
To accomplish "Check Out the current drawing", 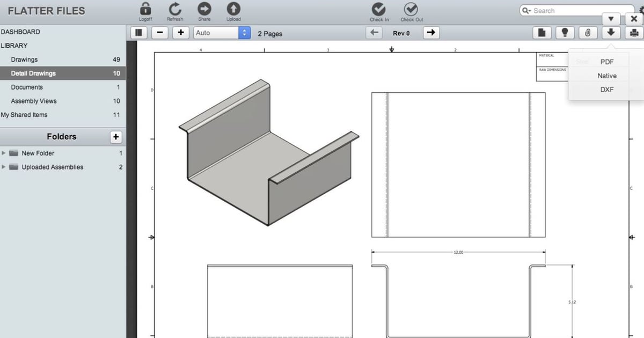I will click(411, 9).
